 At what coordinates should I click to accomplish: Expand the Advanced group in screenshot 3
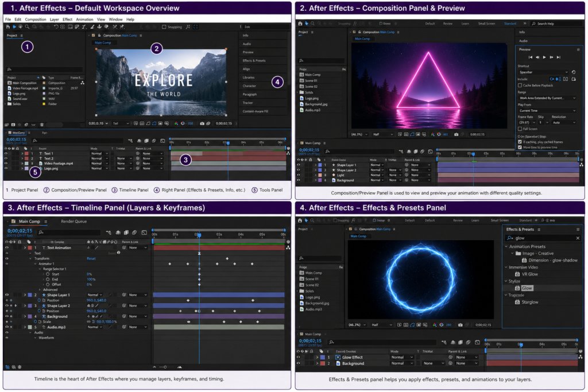point(40,290)
